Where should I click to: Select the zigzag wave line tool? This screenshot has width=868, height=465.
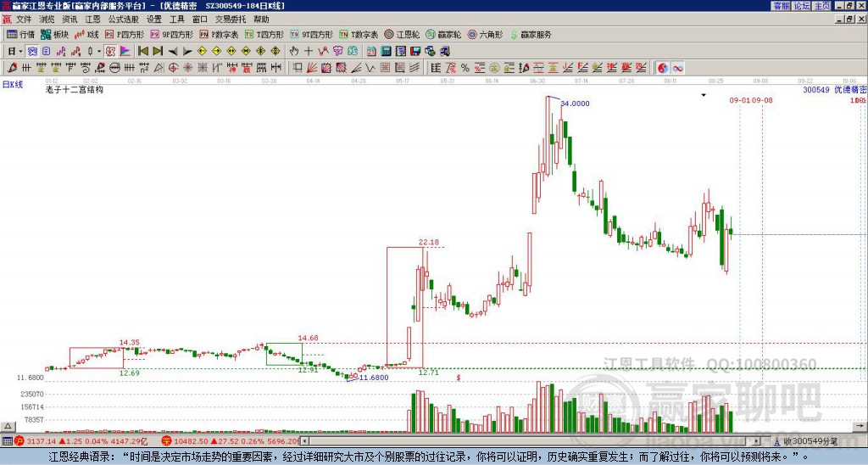click(x=370, y=68)
